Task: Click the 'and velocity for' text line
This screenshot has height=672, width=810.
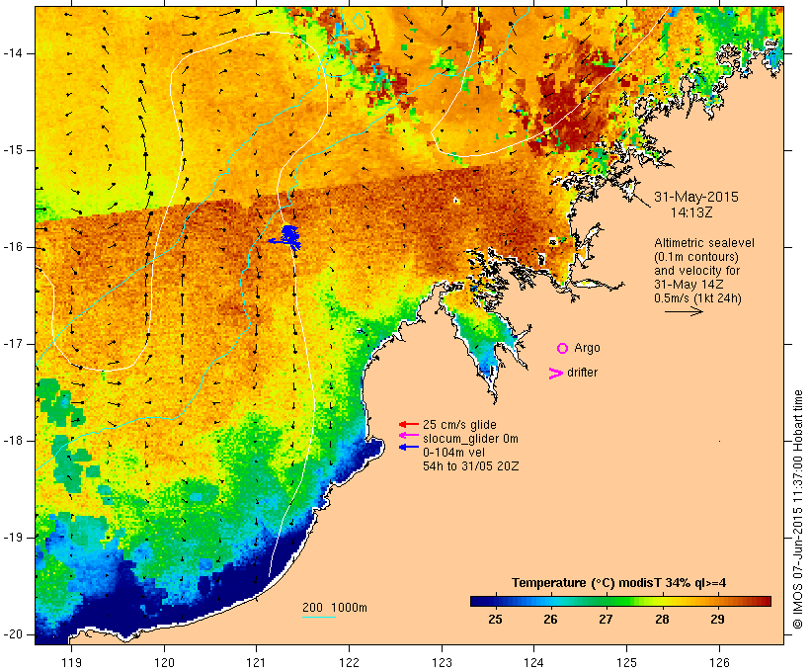Action: (696, 271)
